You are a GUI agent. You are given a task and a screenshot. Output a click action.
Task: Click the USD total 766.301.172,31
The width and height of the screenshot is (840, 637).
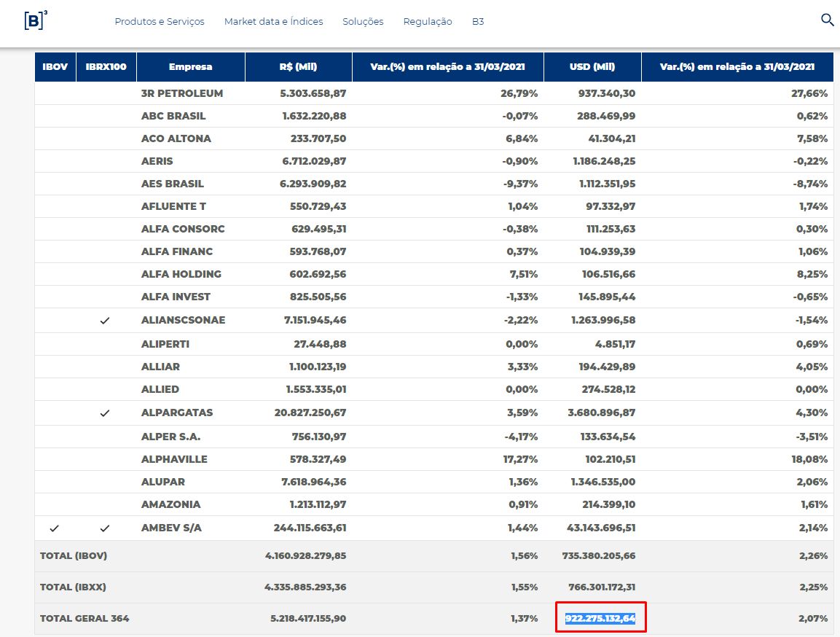[x=602, y=587]
